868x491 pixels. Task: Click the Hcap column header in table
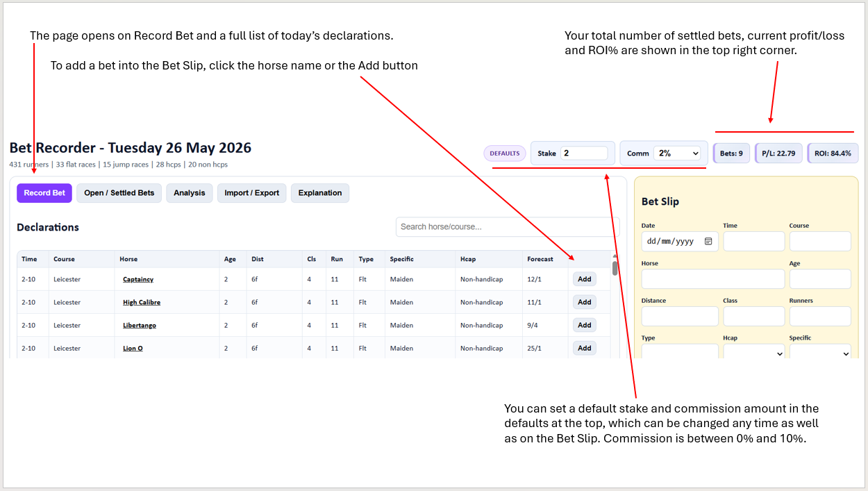[x=468, y=259]
